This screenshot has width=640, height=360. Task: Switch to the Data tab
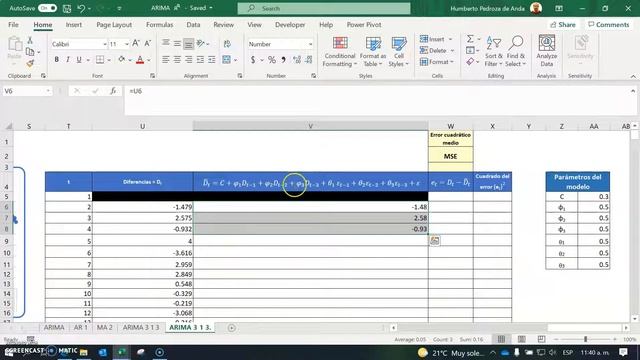pos(193,24)
